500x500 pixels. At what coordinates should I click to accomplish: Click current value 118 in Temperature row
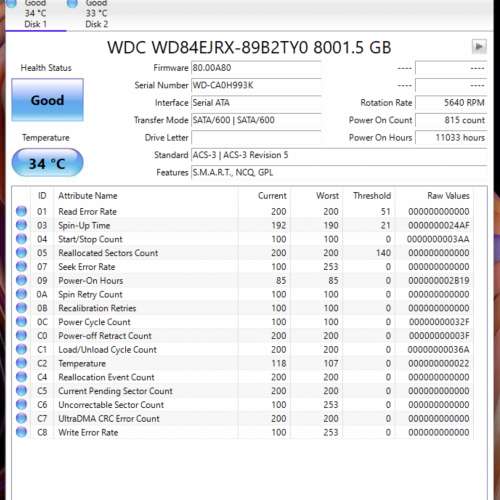(279, 363)
